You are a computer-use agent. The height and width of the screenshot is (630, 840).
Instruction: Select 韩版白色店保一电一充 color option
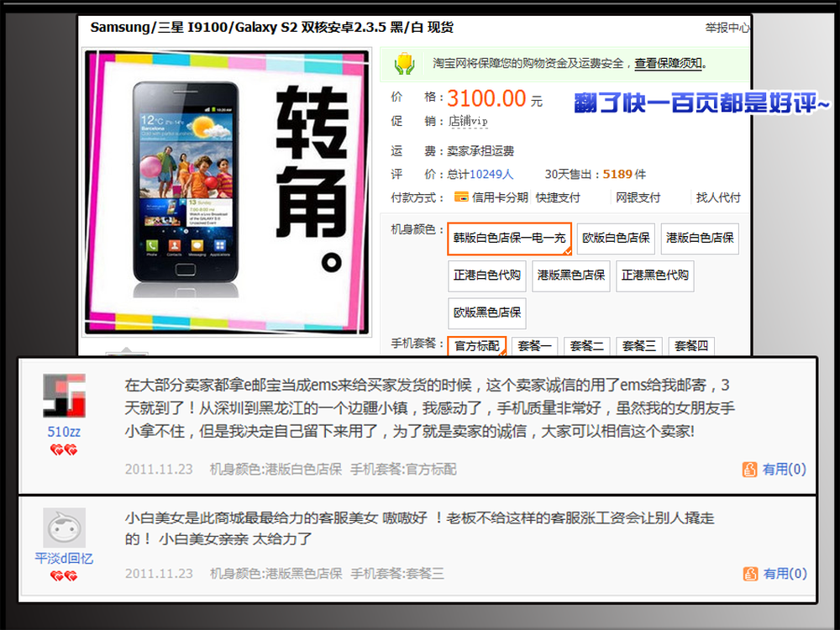[510, 239]
